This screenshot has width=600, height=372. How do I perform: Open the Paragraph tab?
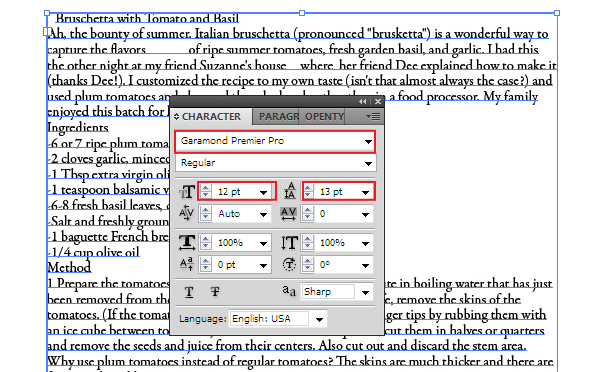279,116
